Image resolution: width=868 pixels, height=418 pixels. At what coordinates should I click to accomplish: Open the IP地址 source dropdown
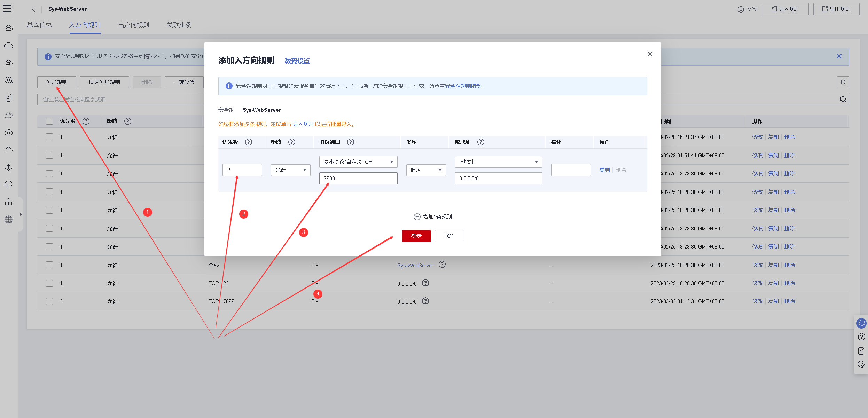click(498, 162)
